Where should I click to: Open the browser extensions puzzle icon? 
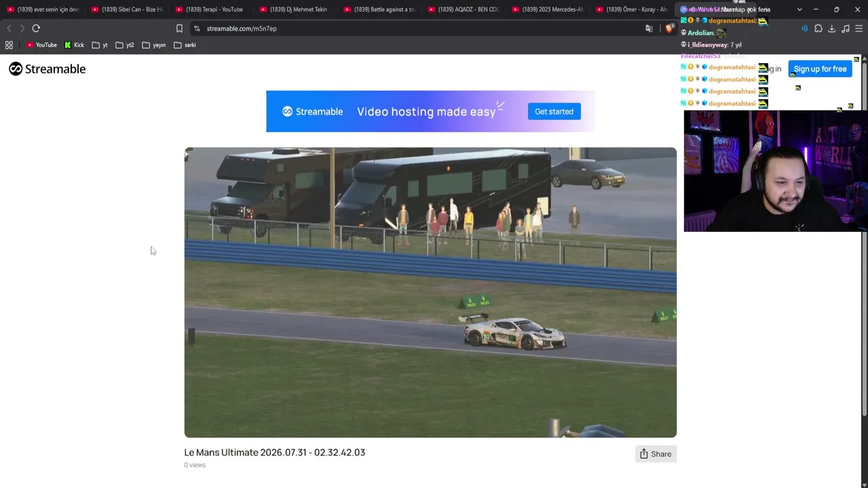[x=818, y=28]
